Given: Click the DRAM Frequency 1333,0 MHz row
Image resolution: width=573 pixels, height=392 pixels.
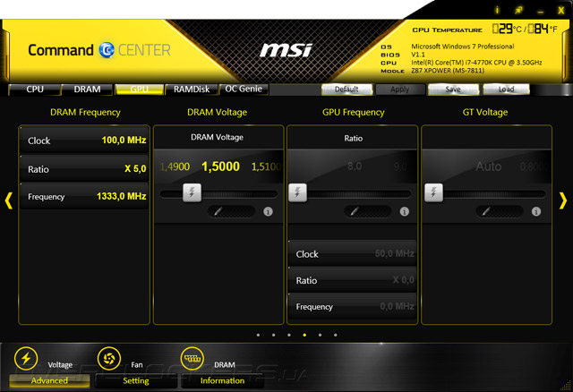Looking at the screenshot, I should pos(84,197).
